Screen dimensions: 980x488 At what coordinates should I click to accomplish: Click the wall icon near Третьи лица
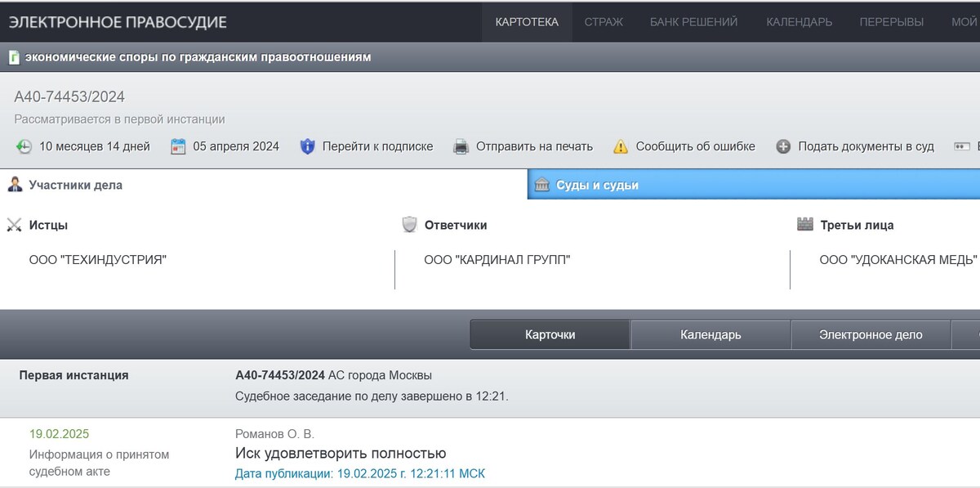pos(805,225)
